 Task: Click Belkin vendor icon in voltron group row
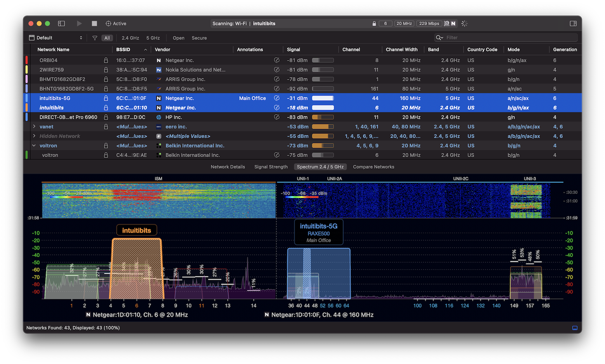159,146
